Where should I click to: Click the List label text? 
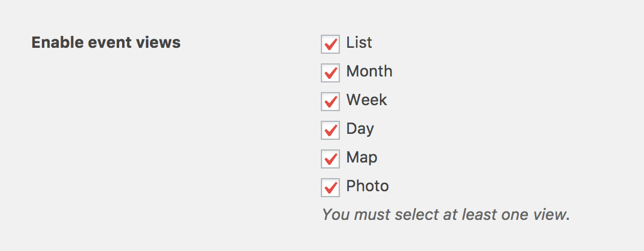coord(359,43)
